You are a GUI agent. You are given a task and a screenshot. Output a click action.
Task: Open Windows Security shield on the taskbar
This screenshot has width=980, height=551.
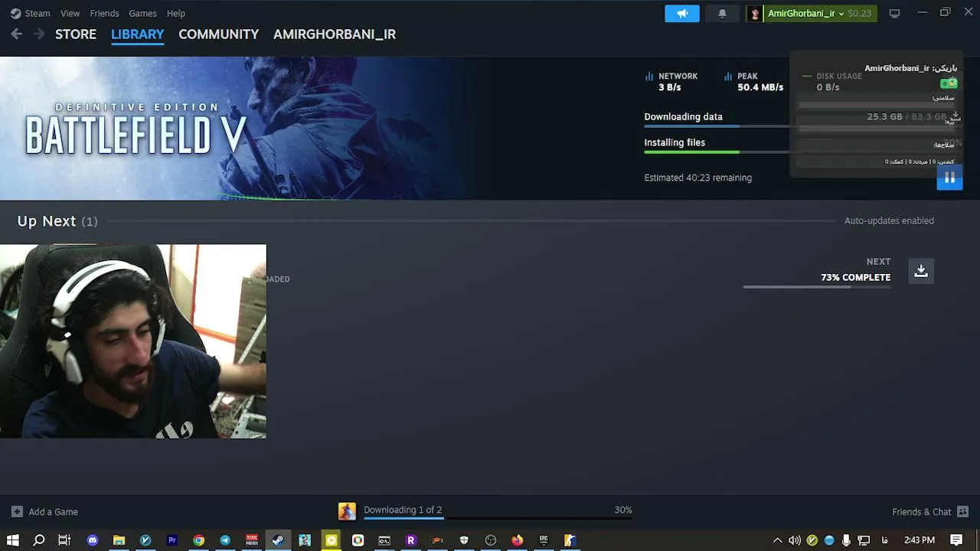pyautogui.click(x=464, y=540)
